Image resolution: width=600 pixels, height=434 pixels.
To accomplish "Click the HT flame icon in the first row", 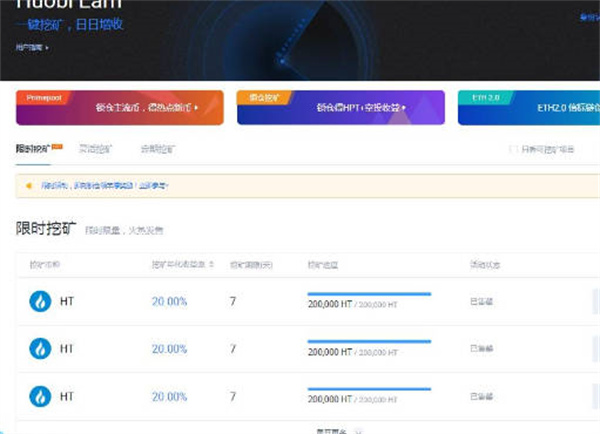I will pyautogui.click(x=40, y=301).
